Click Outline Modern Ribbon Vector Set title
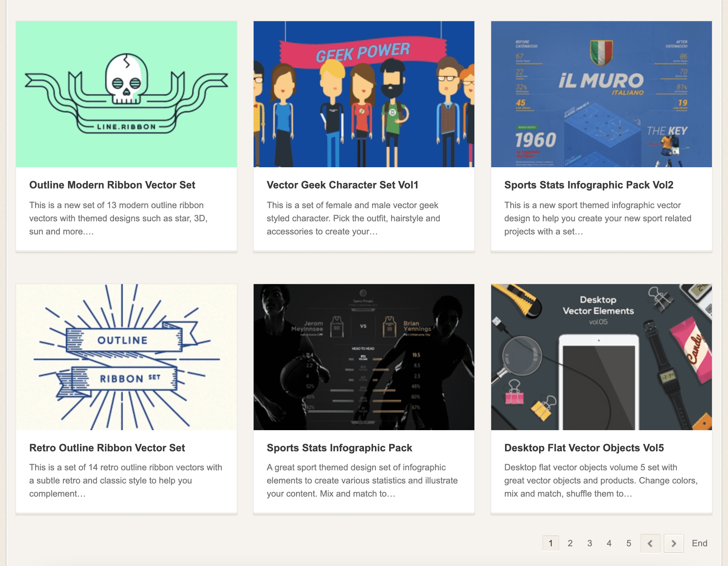 [112, 185]
